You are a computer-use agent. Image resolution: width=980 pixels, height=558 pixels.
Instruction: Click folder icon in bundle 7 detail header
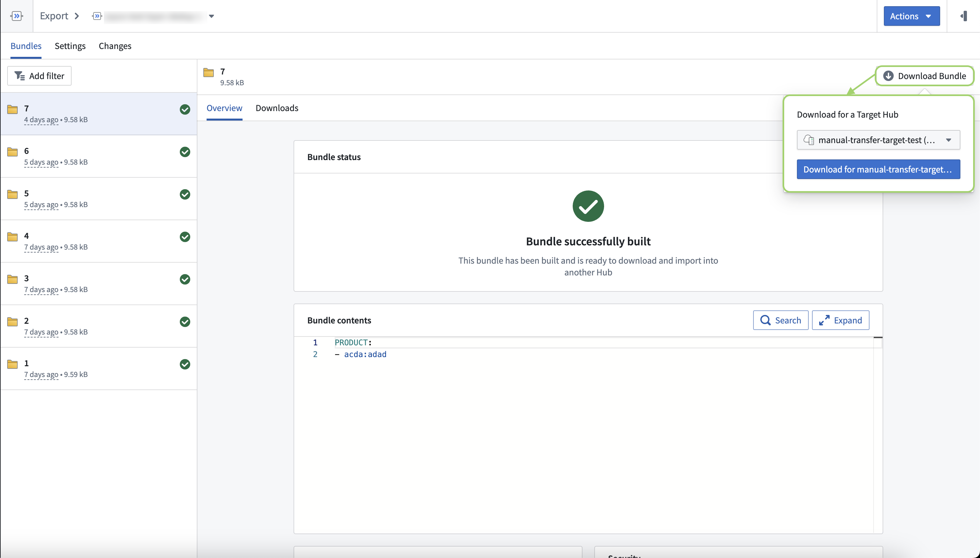pos(209,73)
